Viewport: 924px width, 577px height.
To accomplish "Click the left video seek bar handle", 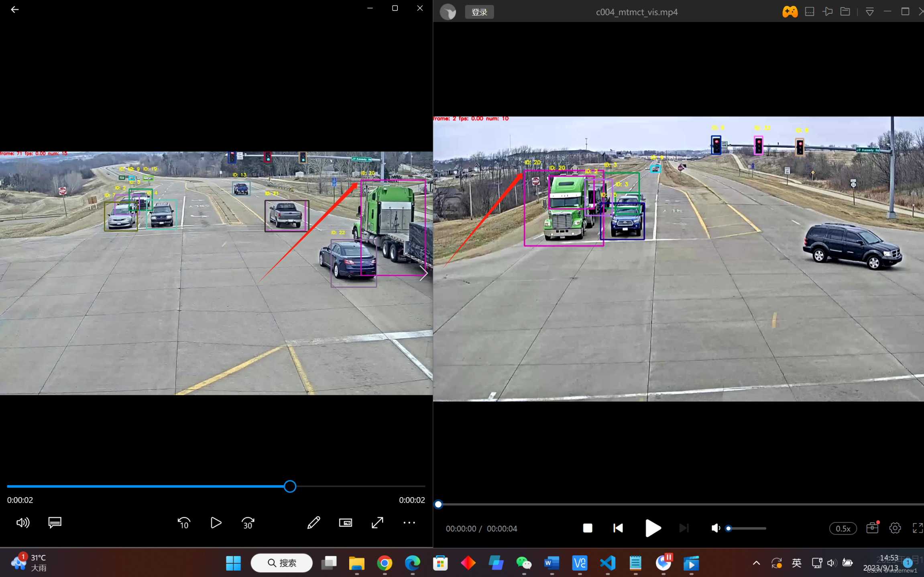I will click(x=290, y=486).
